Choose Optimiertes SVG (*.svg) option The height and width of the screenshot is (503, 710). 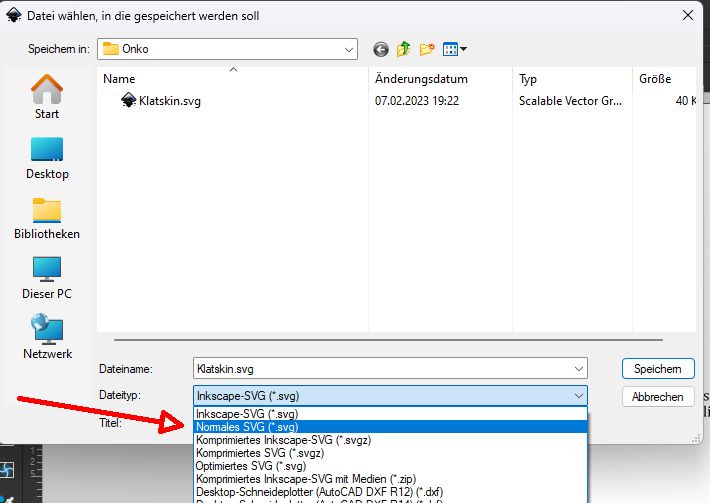[390, 466]
